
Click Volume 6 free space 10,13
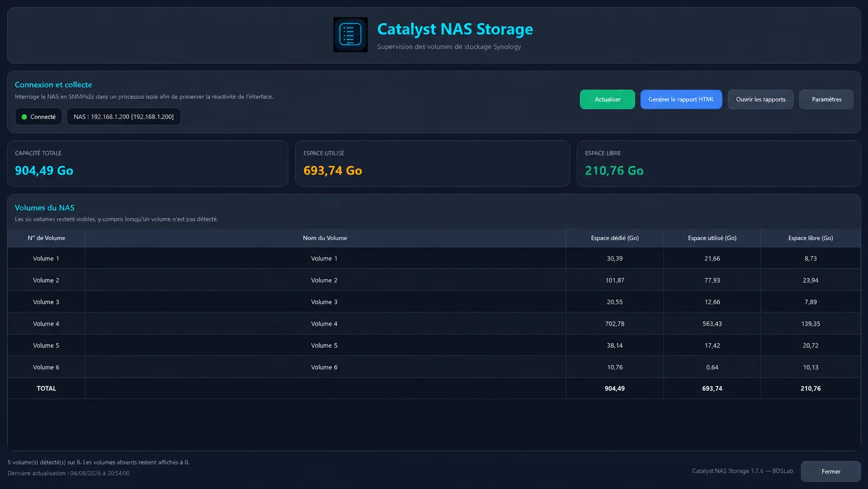click(810, 367)
